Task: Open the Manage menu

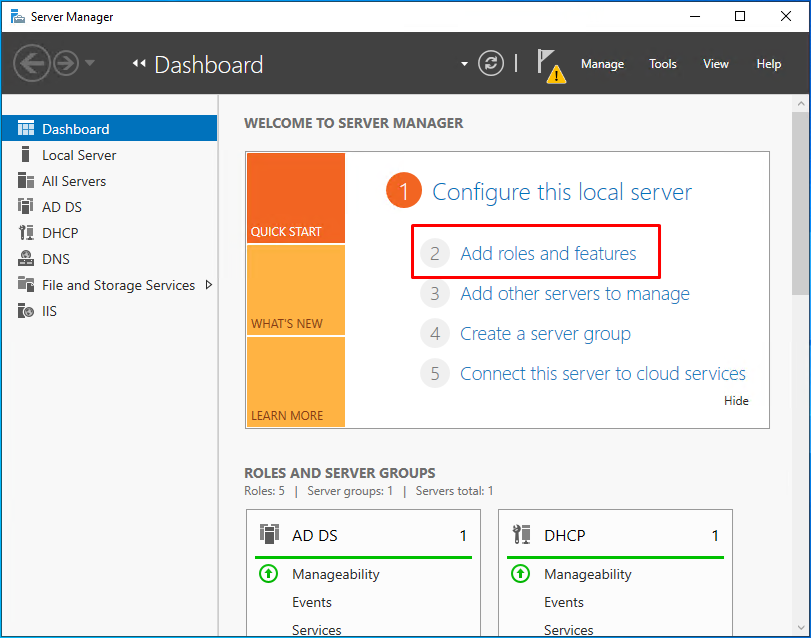Action: (x=602, y=64)
